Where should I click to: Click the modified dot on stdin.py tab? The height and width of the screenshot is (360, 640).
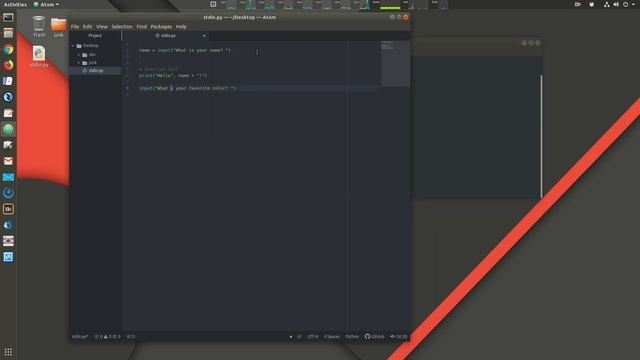204,36
